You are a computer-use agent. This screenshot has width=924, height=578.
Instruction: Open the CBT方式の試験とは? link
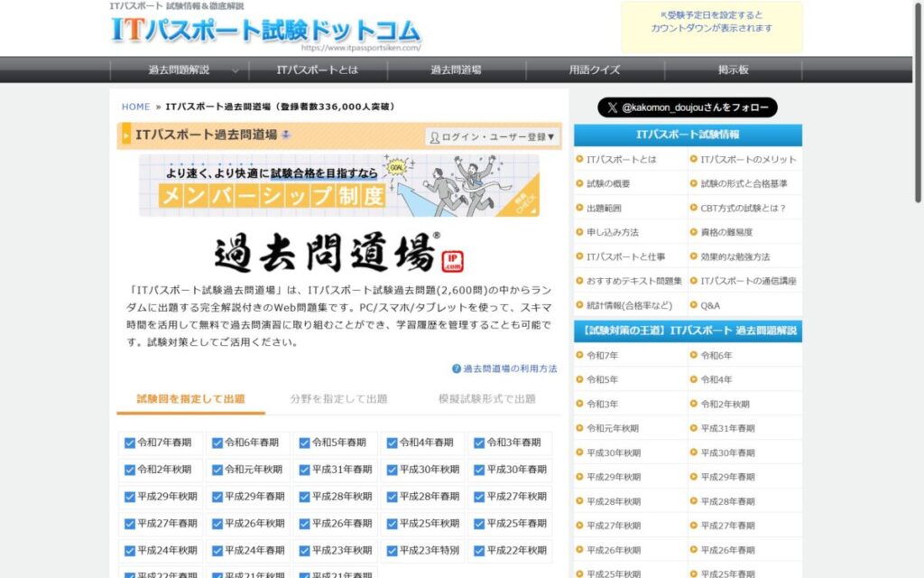pos(744,209)
